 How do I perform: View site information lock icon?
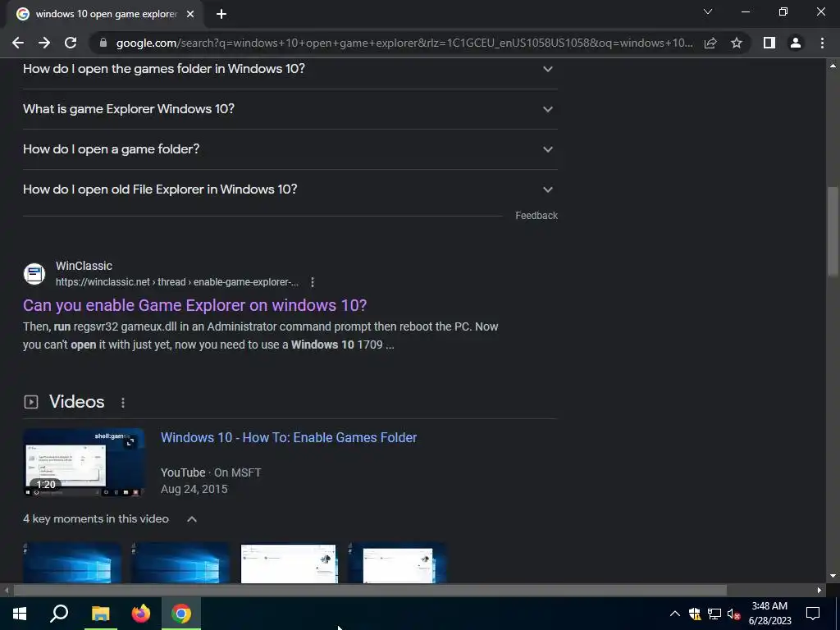click(x=103, y=43)
